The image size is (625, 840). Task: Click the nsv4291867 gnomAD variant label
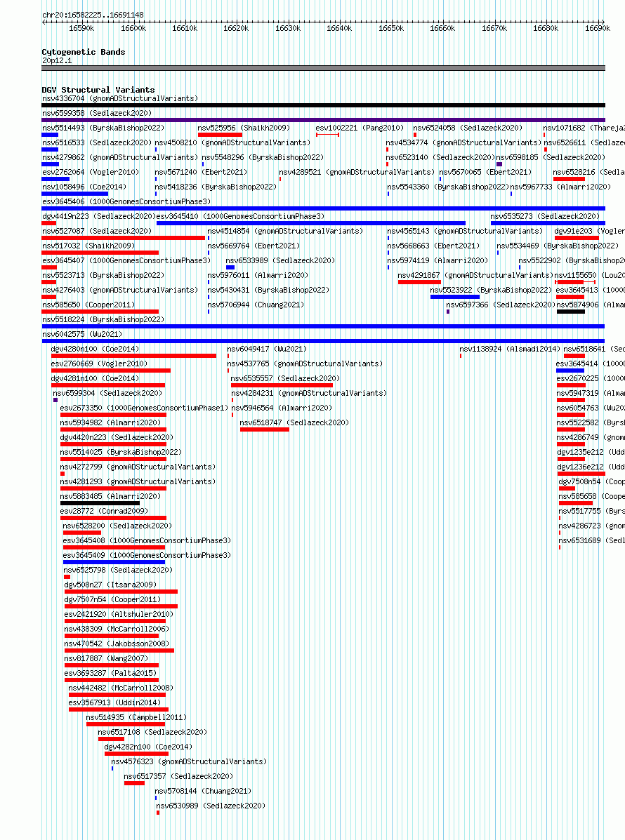(475, 275)
